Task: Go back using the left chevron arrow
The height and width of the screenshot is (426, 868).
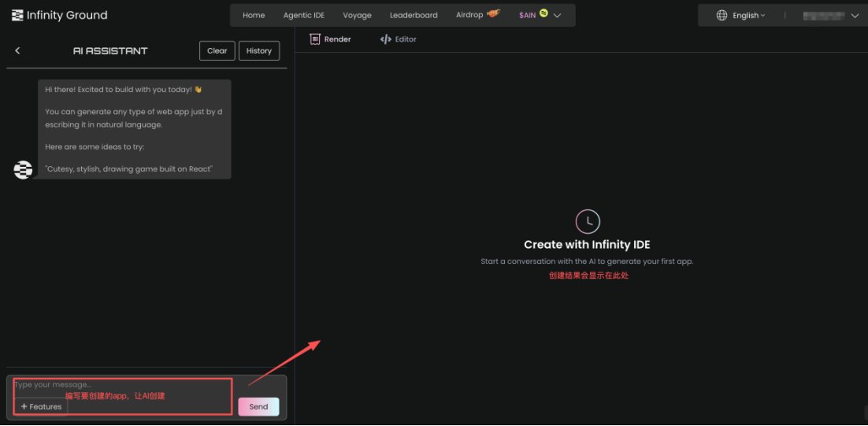Action: pyautogui.click(x=17, y=50)
